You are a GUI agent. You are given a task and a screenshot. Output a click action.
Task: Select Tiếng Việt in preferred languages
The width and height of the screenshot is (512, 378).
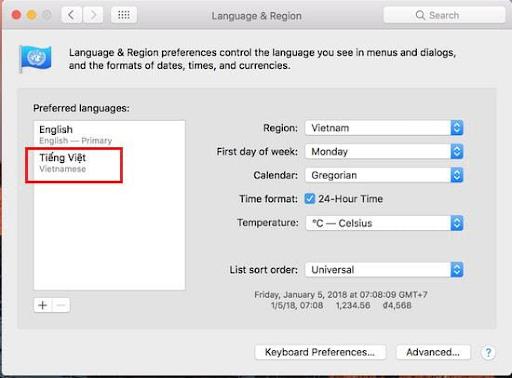click(109, 163)
